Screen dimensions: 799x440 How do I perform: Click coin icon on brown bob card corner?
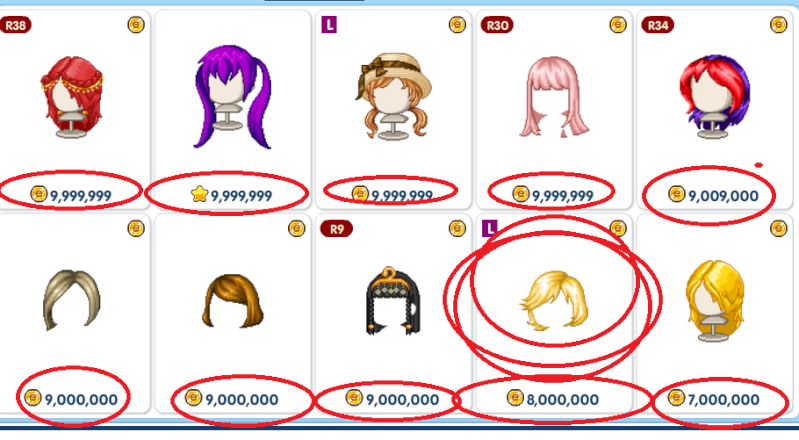tap(297, 228)
